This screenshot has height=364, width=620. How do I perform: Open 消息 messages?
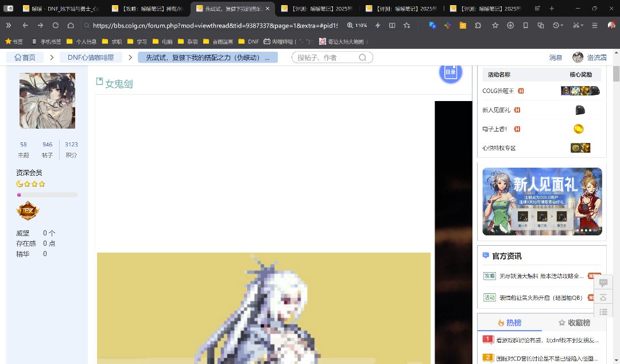[556, 57]
